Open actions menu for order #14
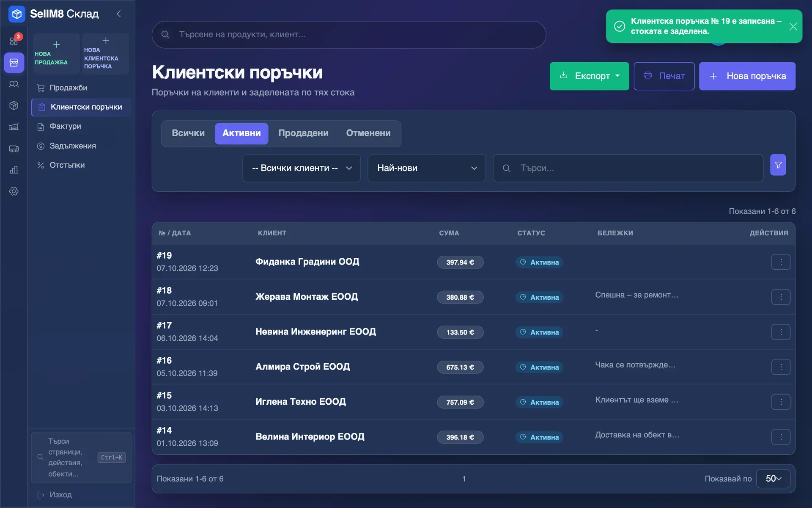Viewport: 812px width, 508px height. (x=781, y=437)
